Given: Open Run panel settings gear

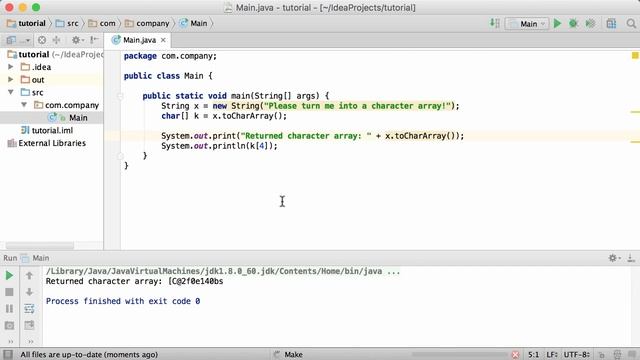Looking at the screenshot, I should point(614,258).
